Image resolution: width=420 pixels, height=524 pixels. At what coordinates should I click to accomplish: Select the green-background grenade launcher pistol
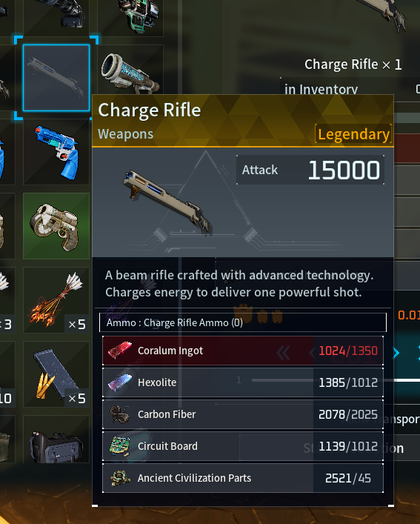(56, 226)
